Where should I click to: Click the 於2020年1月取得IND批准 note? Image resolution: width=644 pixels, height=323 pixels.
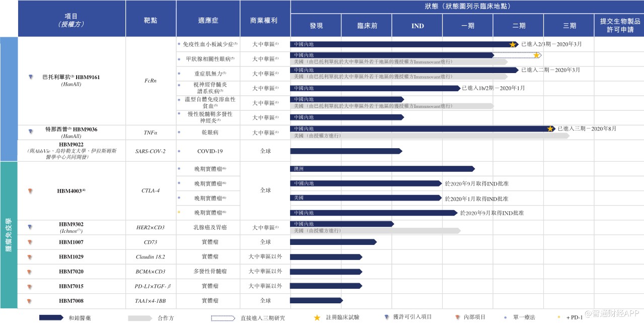pos(476,199)
